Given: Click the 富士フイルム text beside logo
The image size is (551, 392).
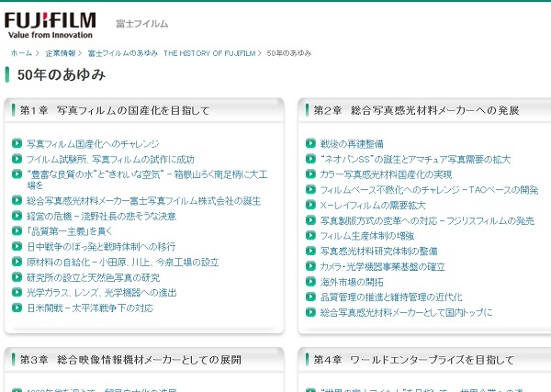Looking at the screenshot, I should point(142,24).
